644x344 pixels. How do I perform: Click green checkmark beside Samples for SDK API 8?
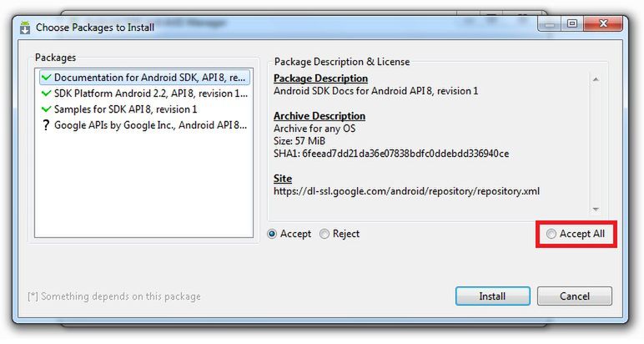45,109
